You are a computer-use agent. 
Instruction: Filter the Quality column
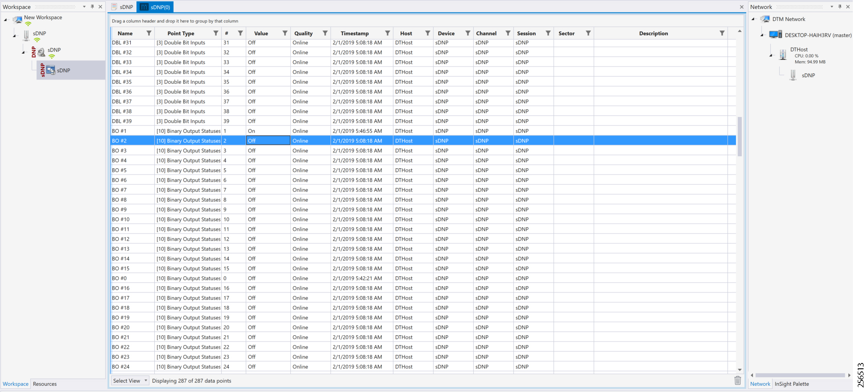click(x=325, y=33)
